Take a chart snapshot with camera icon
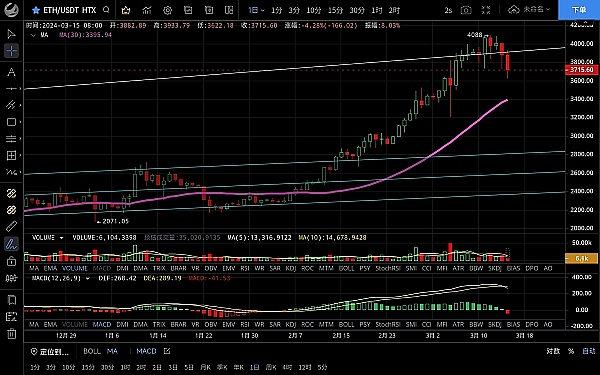600x375 pixels. tap(466, 10)
